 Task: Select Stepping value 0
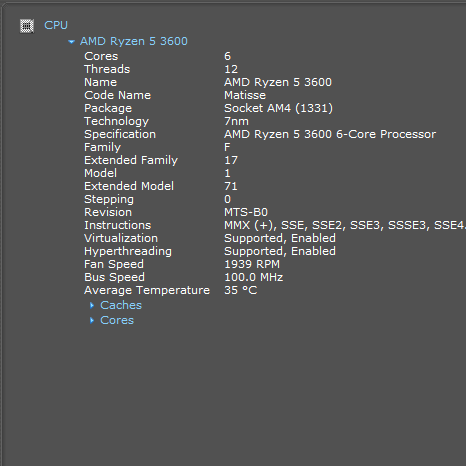point(227,199)
